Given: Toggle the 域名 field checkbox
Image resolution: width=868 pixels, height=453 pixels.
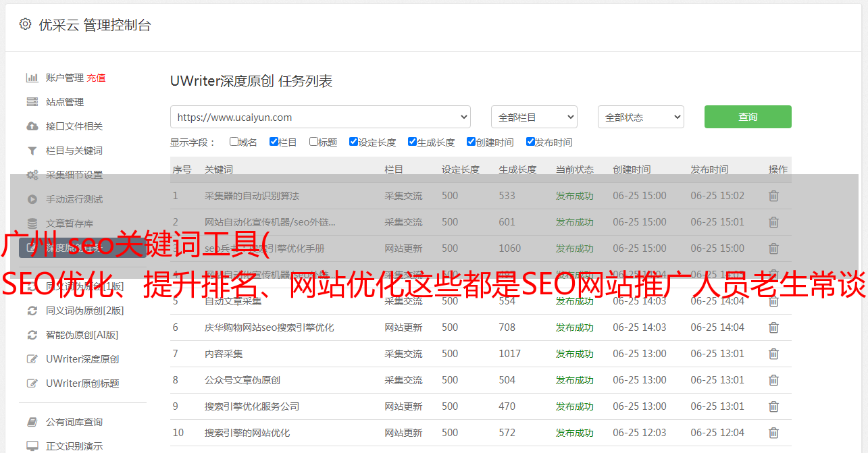Looking at the screenshot, I should [x=234, y=142].
